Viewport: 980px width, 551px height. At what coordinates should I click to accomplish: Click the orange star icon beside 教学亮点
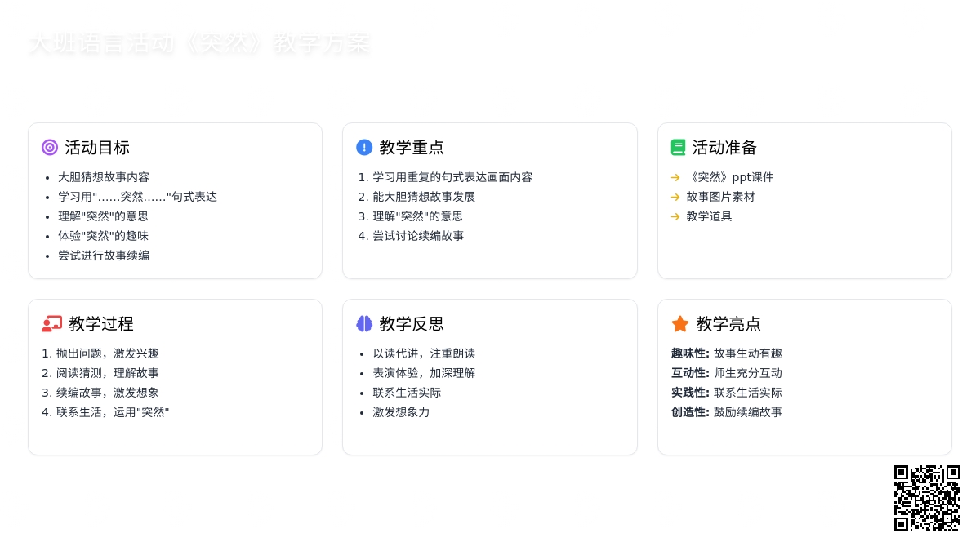click(x=679, y=324)
